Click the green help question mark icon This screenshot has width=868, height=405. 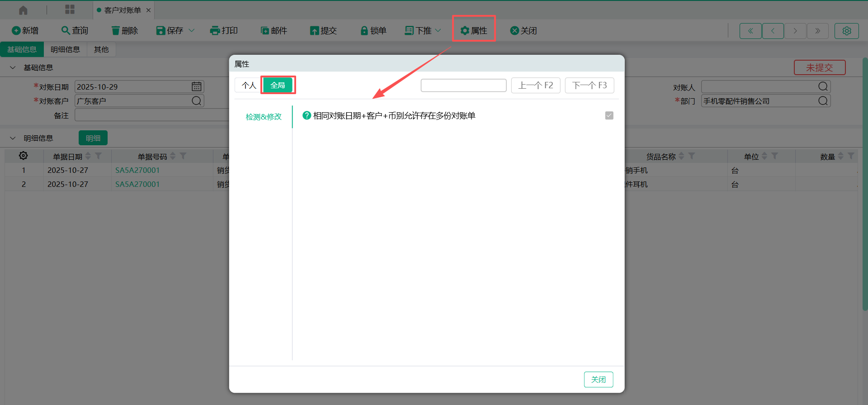307,115
